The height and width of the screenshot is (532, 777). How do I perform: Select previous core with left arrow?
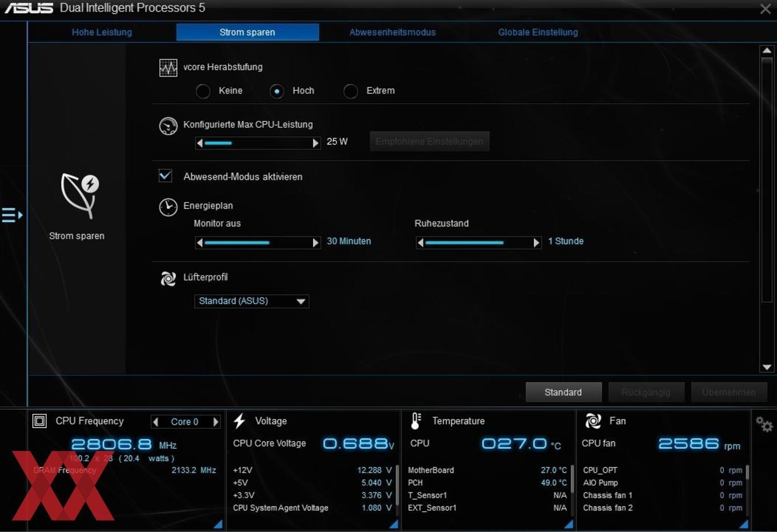[x=155, y=422]
